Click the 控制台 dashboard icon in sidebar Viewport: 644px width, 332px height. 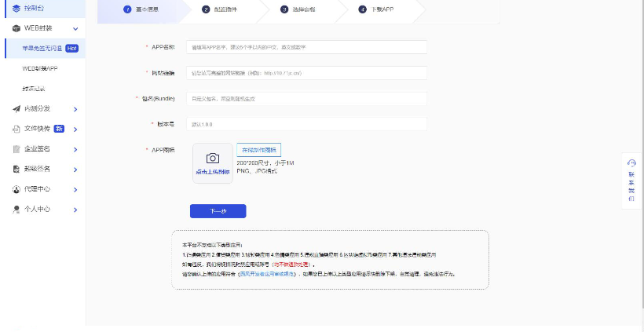click(16, 8)
